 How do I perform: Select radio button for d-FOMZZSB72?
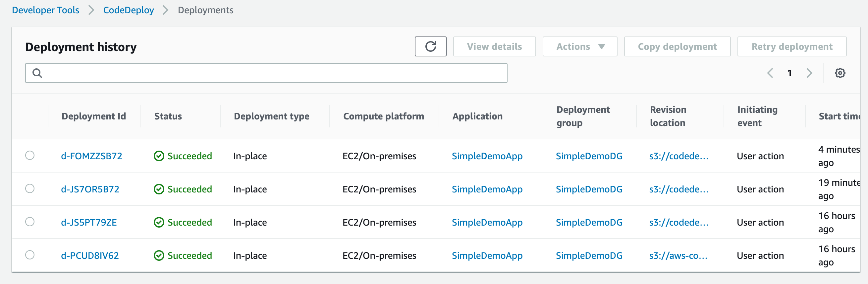[30, 155]
